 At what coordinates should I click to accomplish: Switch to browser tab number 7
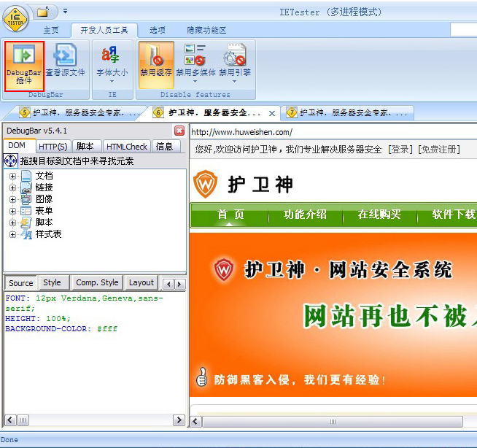coord(346,112)
